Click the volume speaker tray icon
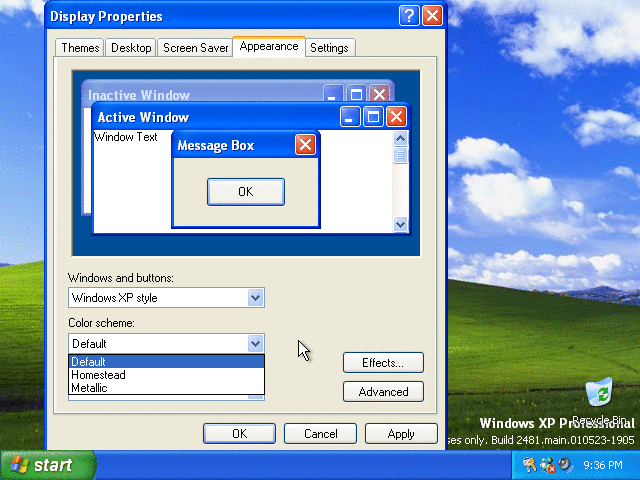Image resolution: width=640 pixels, height=480 pixels. click(x=566, y=464)
